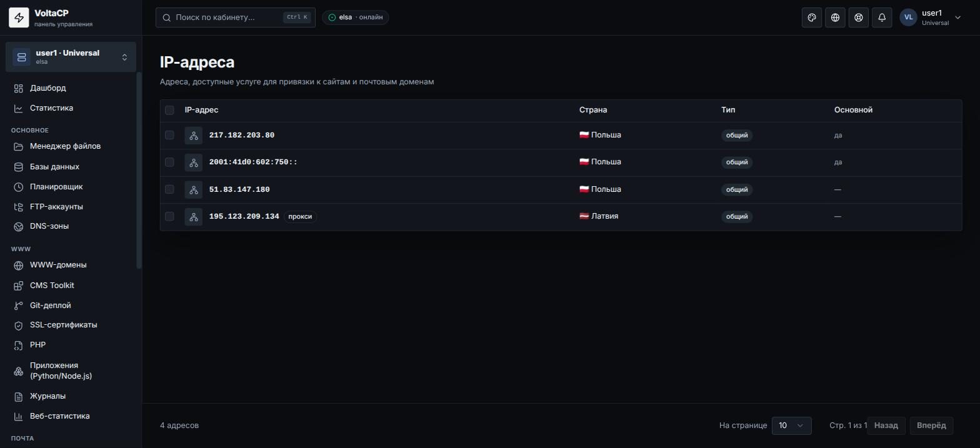Open the theme palette icon
The height and width of the screenshot is (448, 980).
click(x=812, y=17)
